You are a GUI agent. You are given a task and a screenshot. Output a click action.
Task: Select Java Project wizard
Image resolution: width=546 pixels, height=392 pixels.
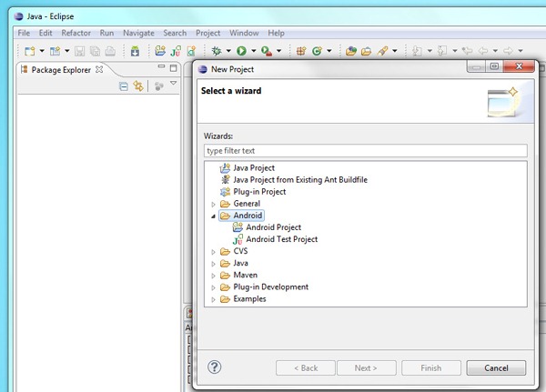tap(254, 167)
